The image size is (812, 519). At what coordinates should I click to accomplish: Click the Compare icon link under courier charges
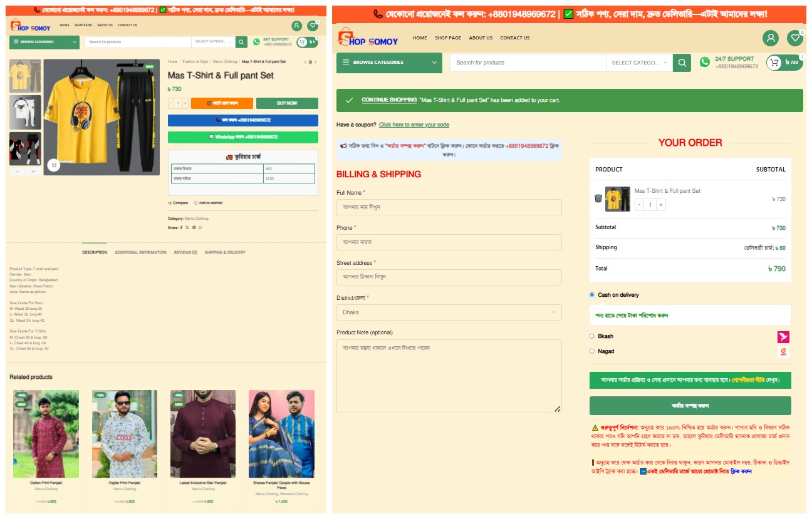(178, 203)
